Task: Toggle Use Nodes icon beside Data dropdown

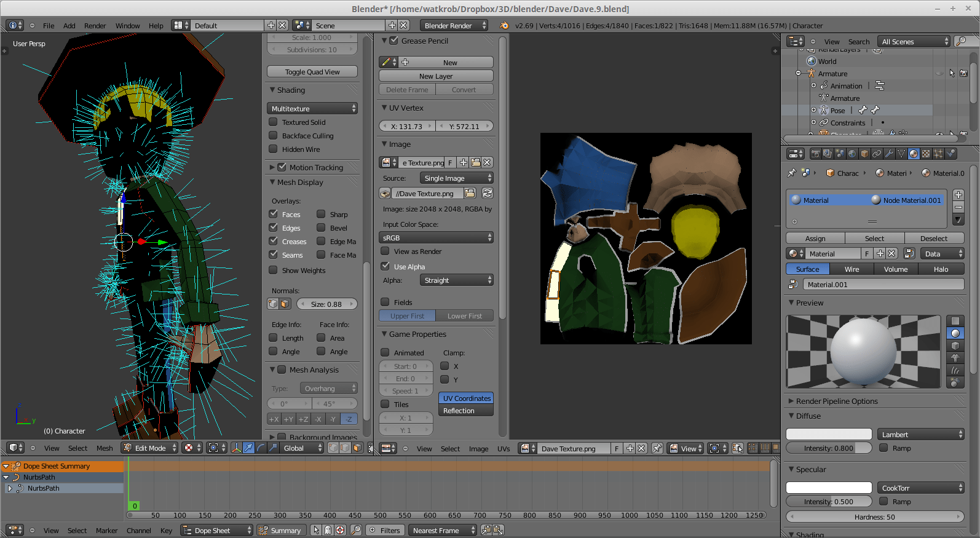Action: pyautogui.click(x=909, y=254)
